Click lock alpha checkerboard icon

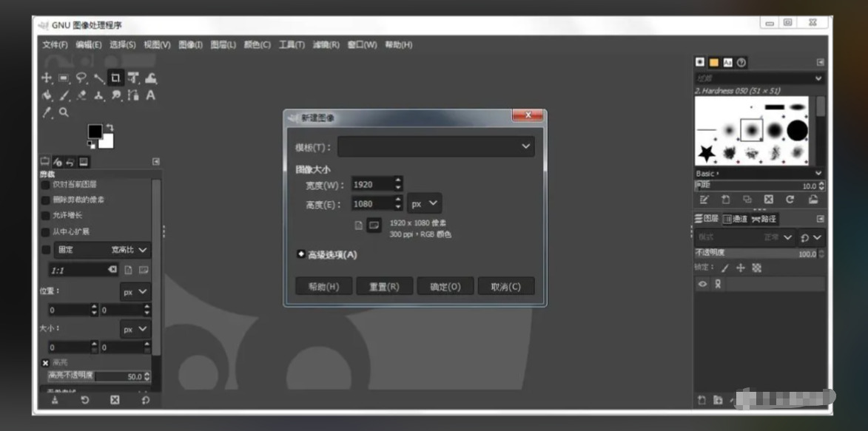pos(757,268)
